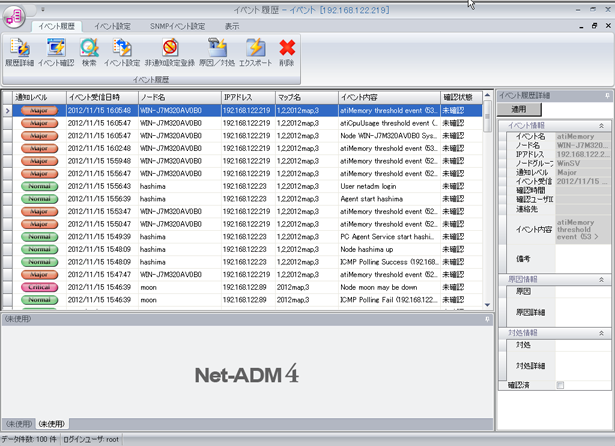The width and height of the screenshot is (615, 446).
Task: Select 'ICMP Polling Success' event row
Action: pyautogui.click(x=247, y=262)
